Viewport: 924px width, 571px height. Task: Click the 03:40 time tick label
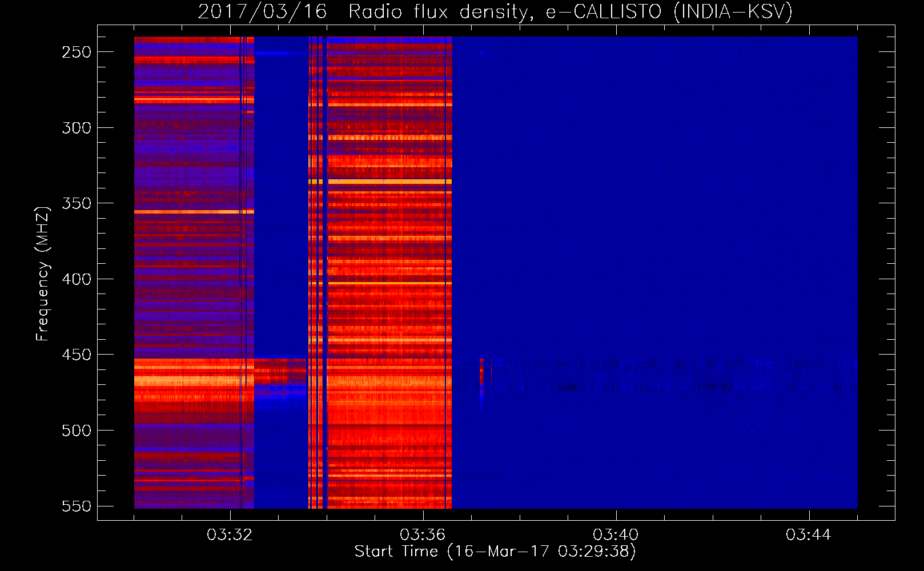(x=616, y=534)
